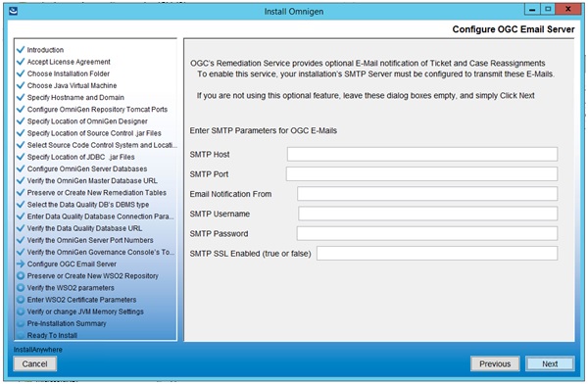
Task: Click circle icon beside Preserve or Create New WSO2 Repository
Action: coord(21,275)
